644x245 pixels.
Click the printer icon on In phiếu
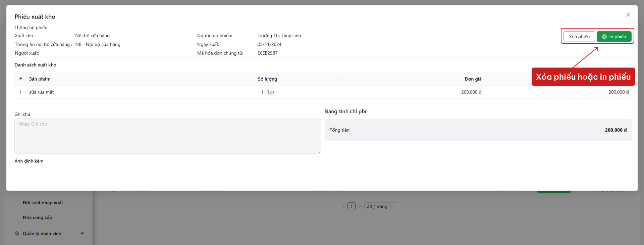pyautogui.click(x=604, y=37)
